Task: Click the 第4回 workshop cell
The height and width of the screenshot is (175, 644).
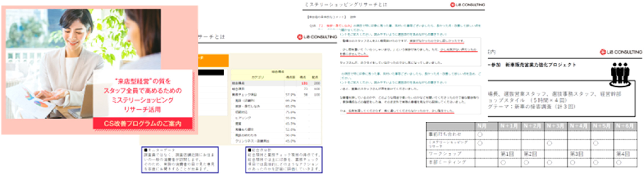Action: tap(623, 154)
